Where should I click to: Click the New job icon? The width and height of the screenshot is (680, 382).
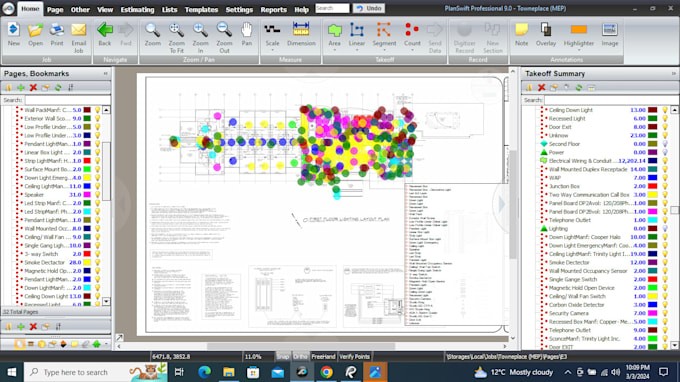[x=13, y=34]
